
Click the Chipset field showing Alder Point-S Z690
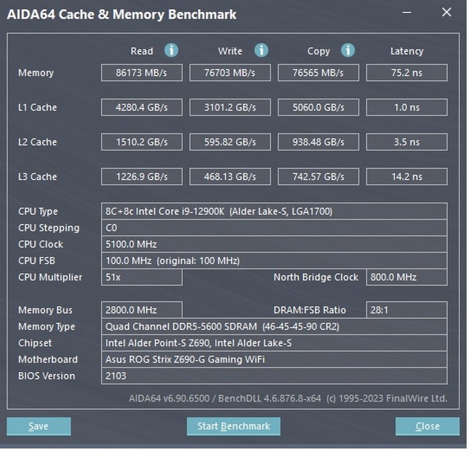pyautogui.click(x=274, y=343)
